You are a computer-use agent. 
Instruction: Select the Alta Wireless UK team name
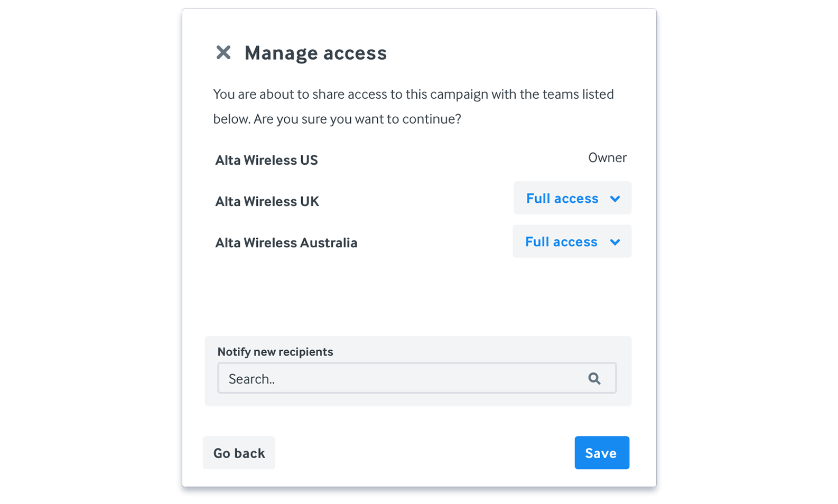pyautogui.click(x=267, y=201)
